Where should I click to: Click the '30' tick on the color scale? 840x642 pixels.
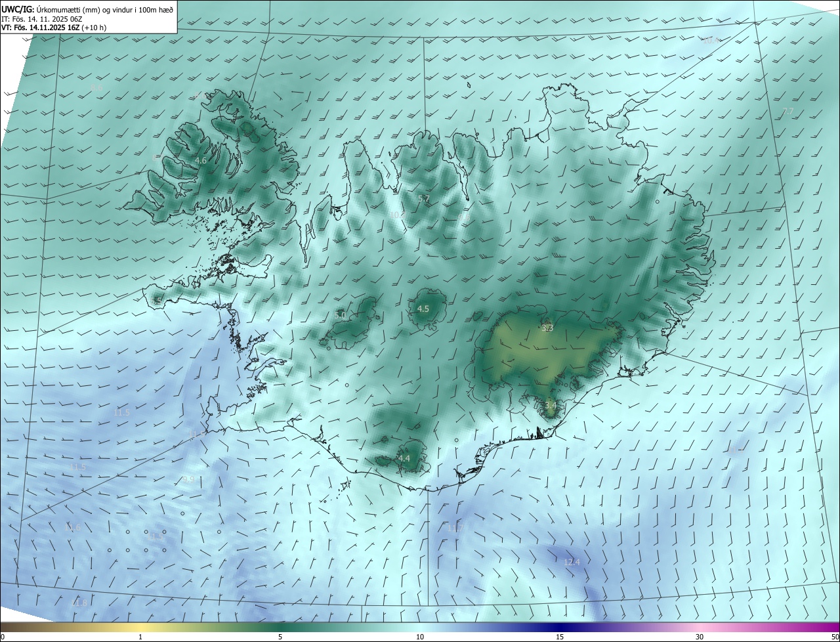(x=700, y=637)
